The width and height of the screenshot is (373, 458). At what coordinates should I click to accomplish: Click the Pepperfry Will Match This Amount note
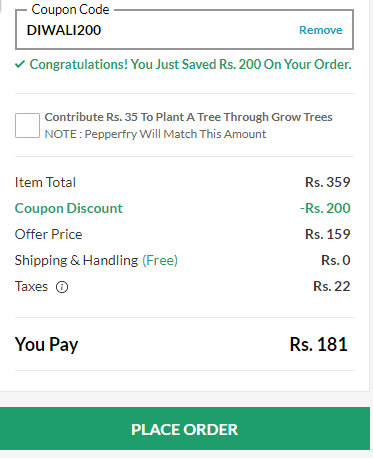[155, 134]
